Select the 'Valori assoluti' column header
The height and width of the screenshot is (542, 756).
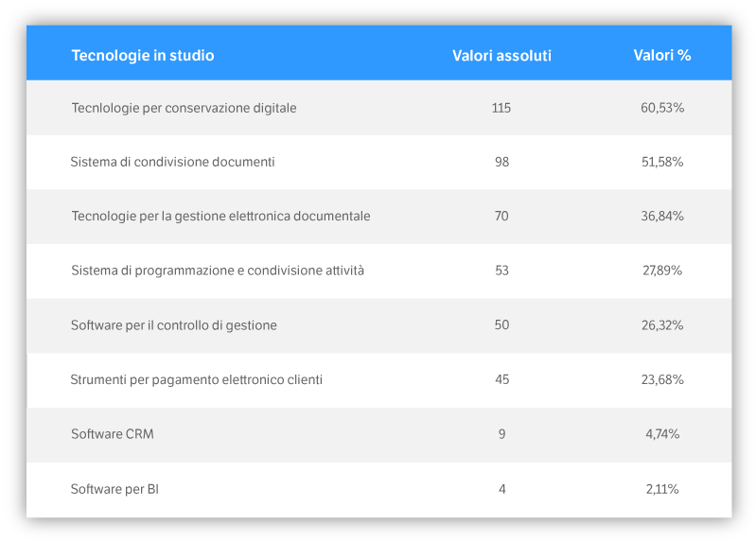tap(501, 55)
